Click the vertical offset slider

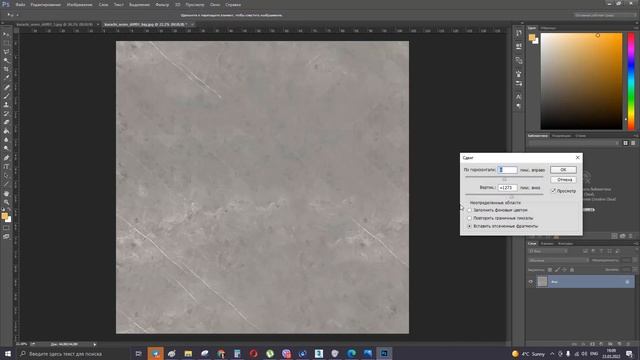[504, 195]
